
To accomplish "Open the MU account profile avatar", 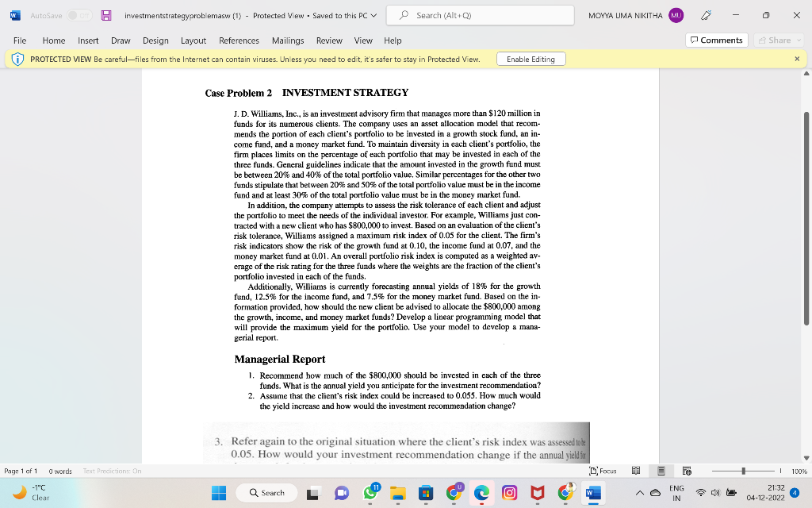I will pyautogui.click(x=676, y=16).
